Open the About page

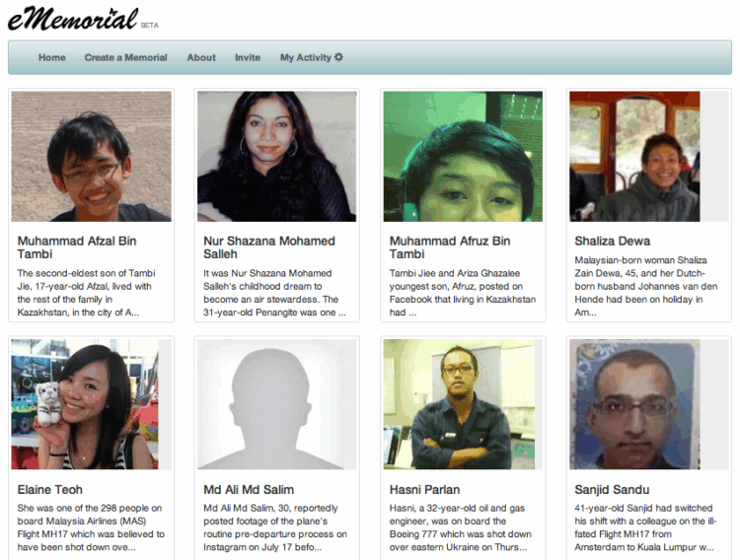point(201,57)
